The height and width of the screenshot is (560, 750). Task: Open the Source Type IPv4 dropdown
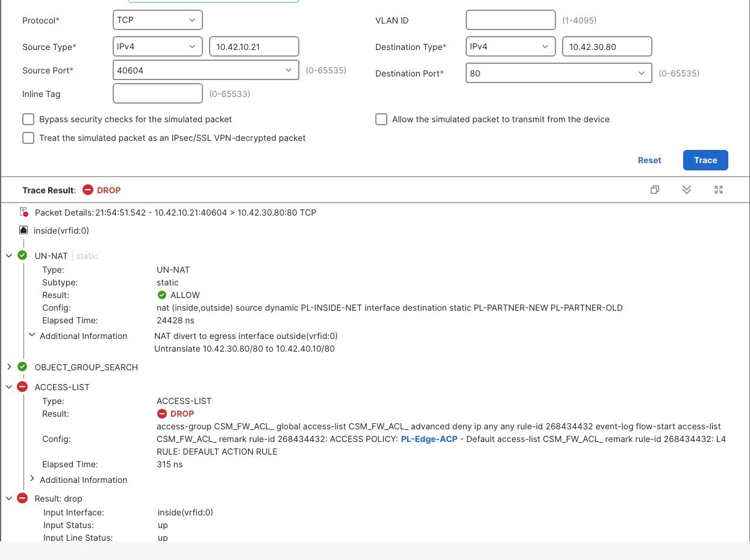(158, 46)
